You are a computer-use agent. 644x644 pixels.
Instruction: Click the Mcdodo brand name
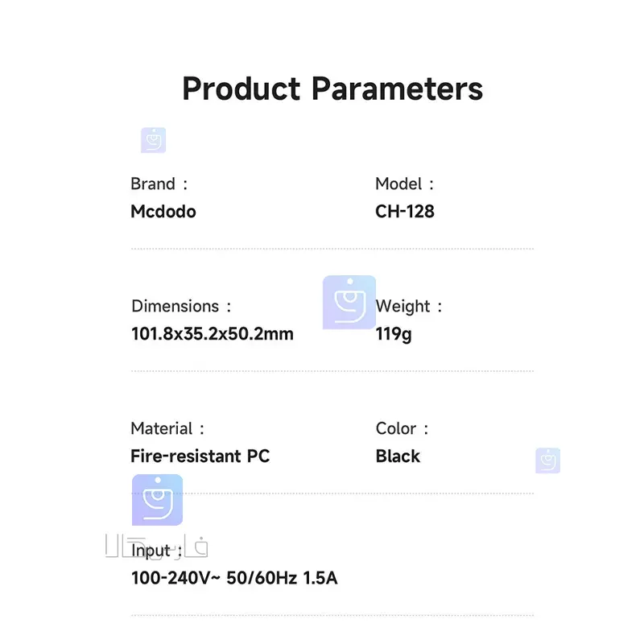pyautogui.click(x=163, y=212)
